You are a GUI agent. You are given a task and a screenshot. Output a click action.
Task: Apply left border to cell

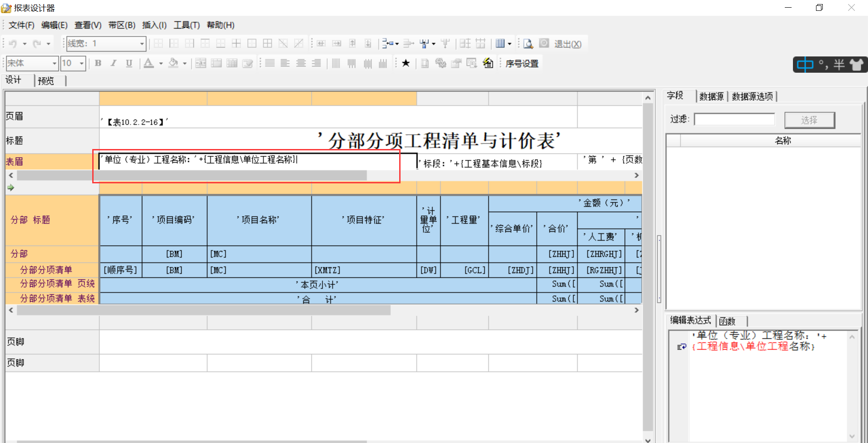174,43
